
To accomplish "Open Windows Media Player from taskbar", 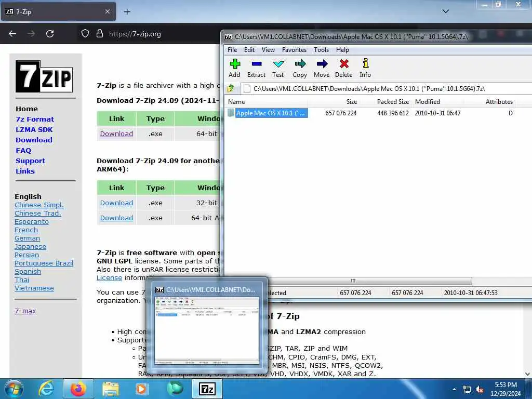I will (141, 389).
